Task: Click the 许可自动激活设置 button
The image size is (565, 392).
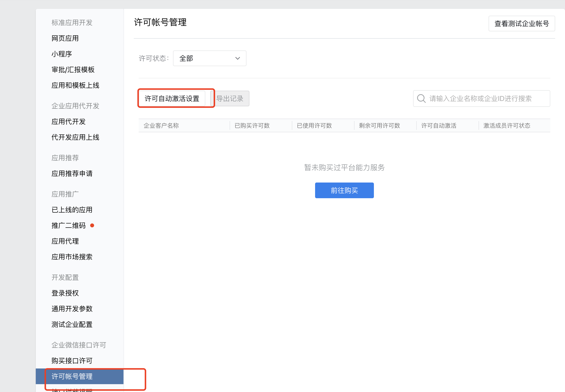Action: click(x=172, y=98)
